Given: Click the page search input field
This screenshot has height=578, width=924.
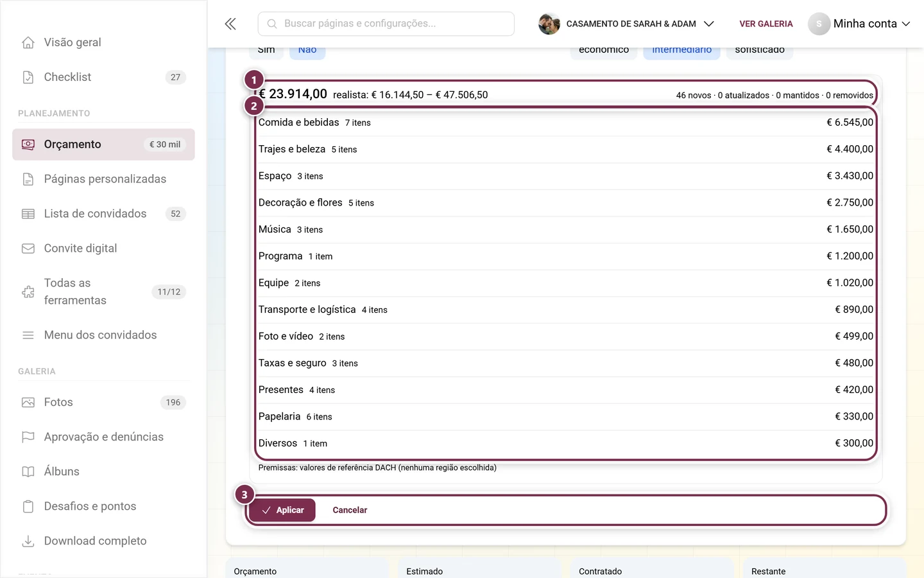Looking at the screenshot, I should tap(386, 24).
